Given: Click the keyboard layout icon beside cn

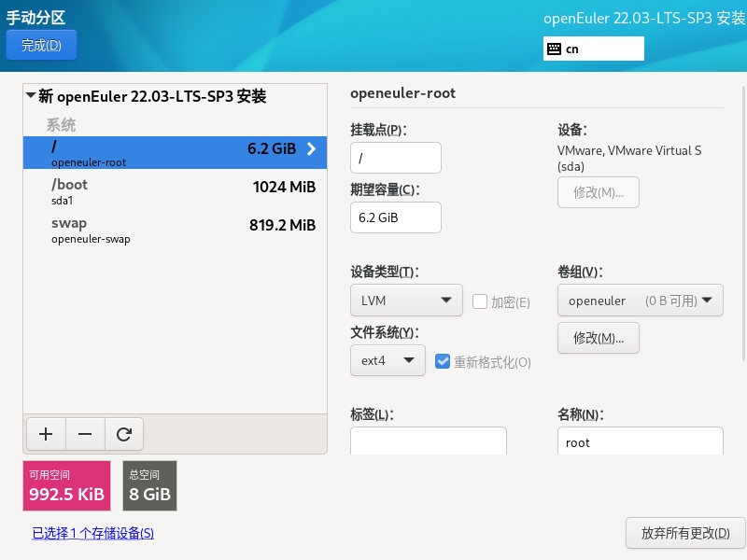Looking at the screenshot, I should 554,49.
